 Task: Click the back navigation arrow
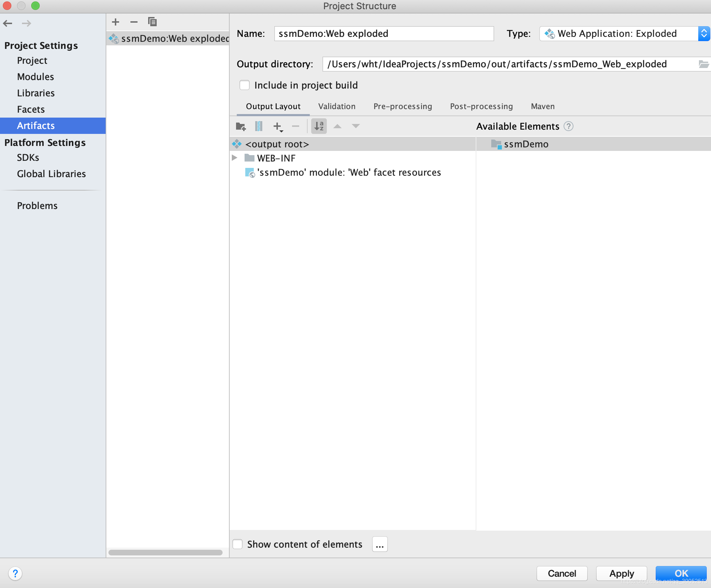[x=8, y=23]
